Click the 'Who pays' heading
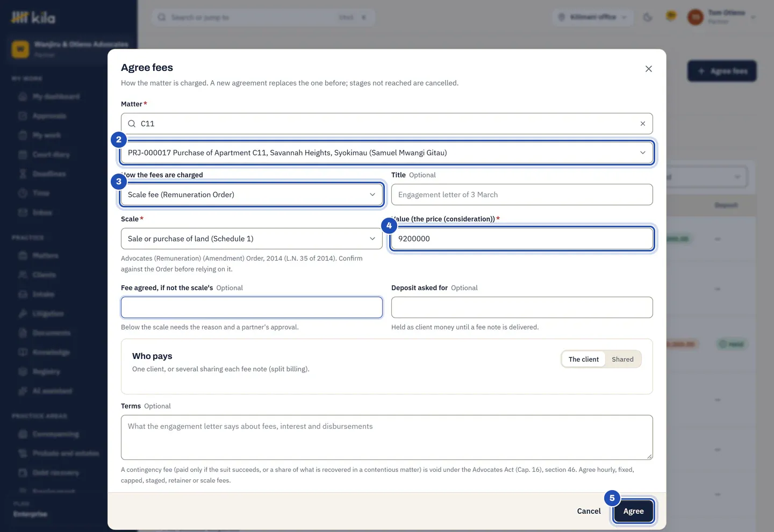774x532 pixels. 152,356
